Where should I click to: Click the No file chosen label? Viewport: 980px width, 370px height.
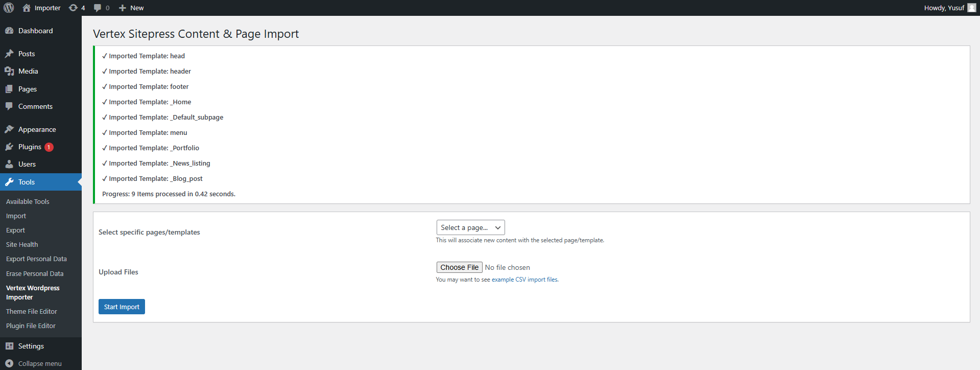coord(507,267)
